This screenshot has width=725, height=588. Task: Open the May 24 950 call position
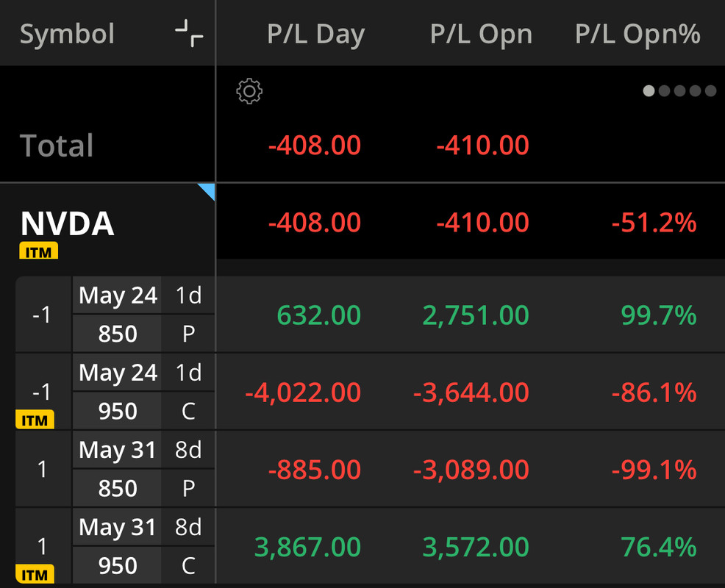point(118,392)
